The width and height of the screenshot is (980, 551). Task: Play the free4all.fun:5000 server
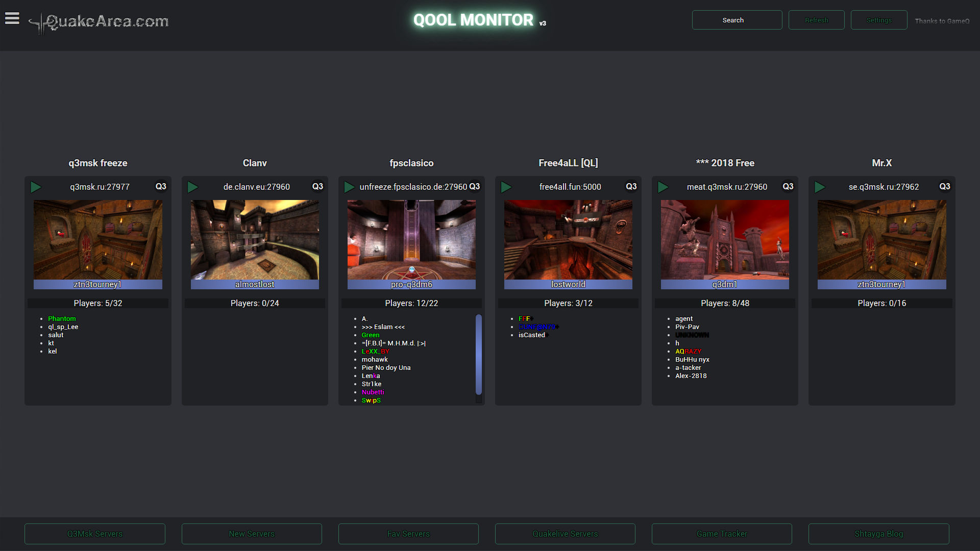(x=506, y=187)
